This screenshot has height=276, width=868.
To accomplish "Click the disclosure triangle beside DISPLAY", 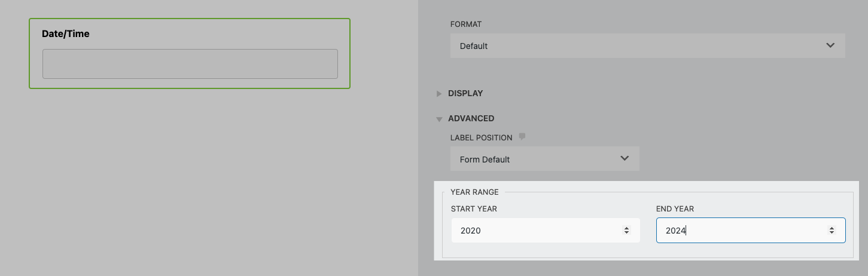I will (x=439, y=94).
